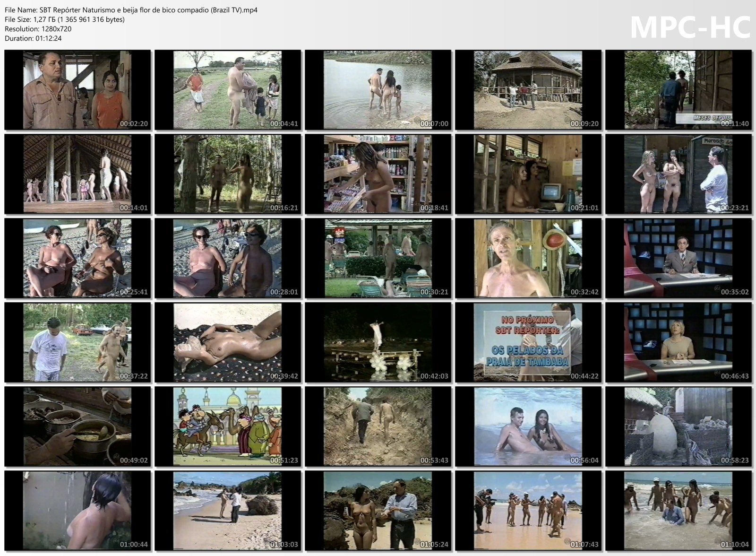Select the Resolution 1280x720 text
Image resolution: width=756 pixels, height=556 pixels.
pyautogui.click(x=38, y=29)
